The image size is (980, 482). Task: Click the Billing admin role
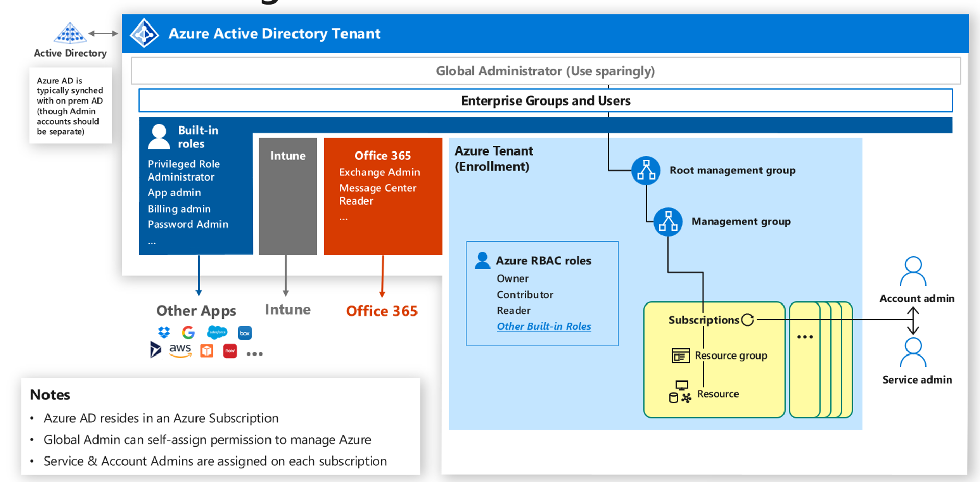click(179, 209)
